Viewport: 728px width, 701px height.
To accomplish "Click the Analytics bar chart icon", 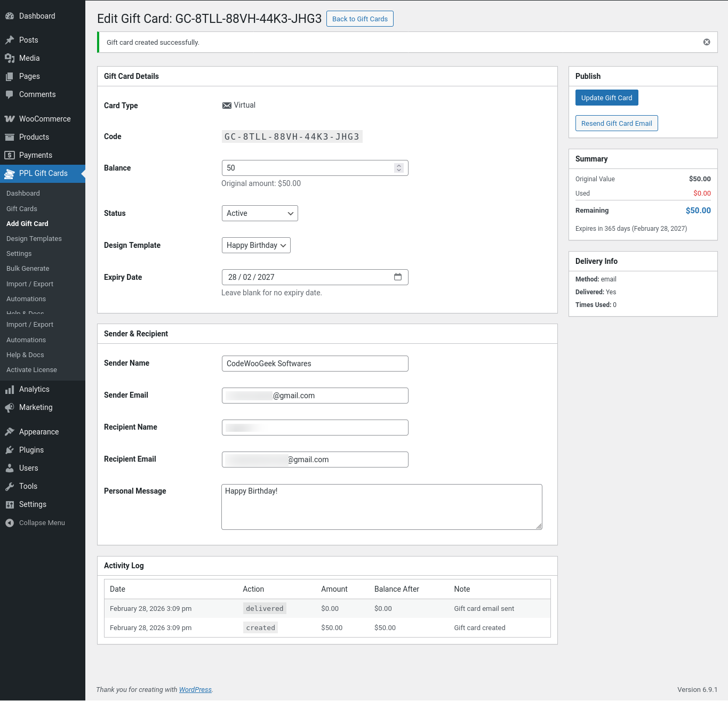I will coord(10,390).
